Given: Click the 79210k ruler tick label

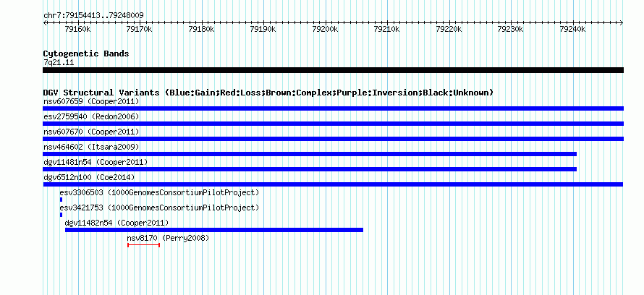Looking at the screenshot, I should coord(386,29).
